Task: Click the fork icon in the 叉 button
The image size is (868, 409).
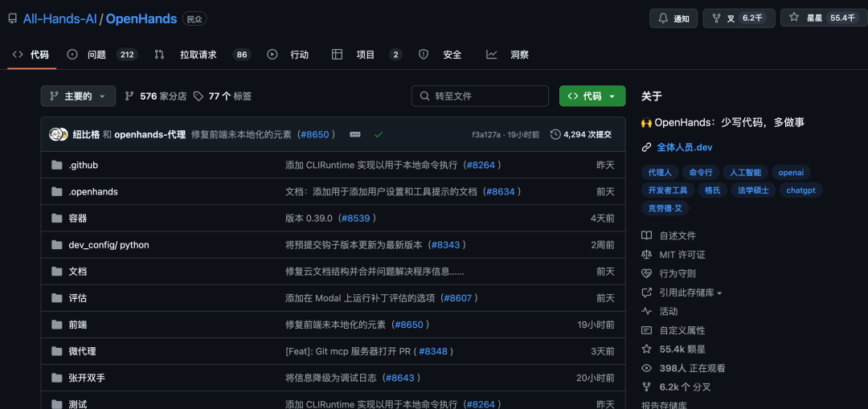Action: [716, 18]
